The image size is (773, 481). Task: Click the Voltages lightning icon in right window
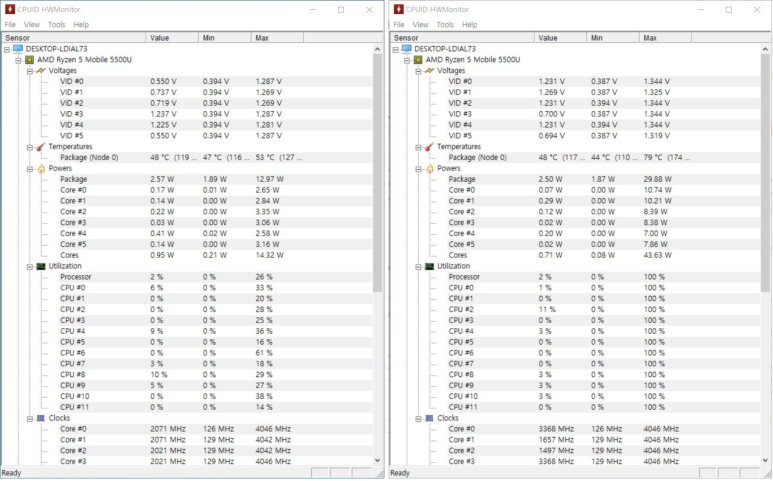429,70
